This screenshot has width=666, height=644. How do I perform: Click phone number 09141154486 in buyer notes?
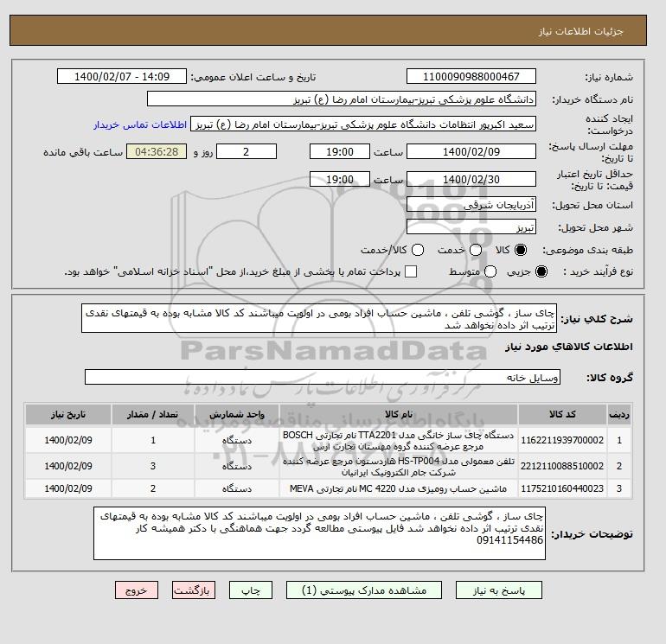(x=509, y=540)
